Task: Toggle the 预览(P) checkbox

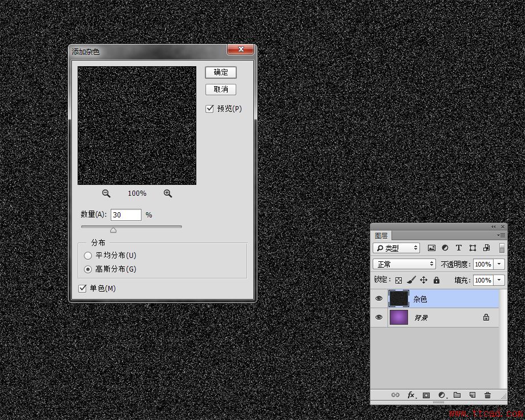Action: (210, 108)
